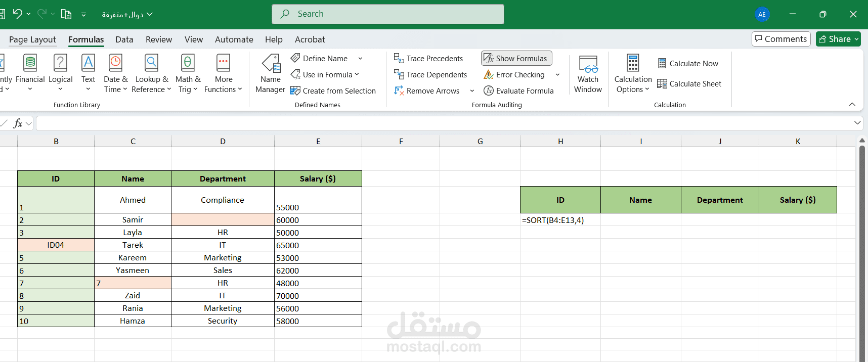Select the cell with =SORT(B4:E13,4)
Image resolution: width=868 pixels, height=362 pixels.
tap(560, 220)
